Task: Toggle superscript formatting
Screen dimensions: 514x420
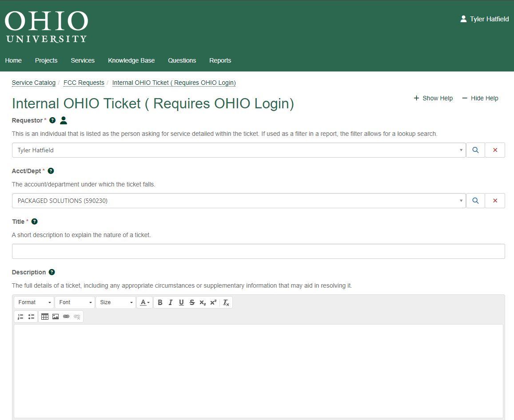Action: point(213,302)
